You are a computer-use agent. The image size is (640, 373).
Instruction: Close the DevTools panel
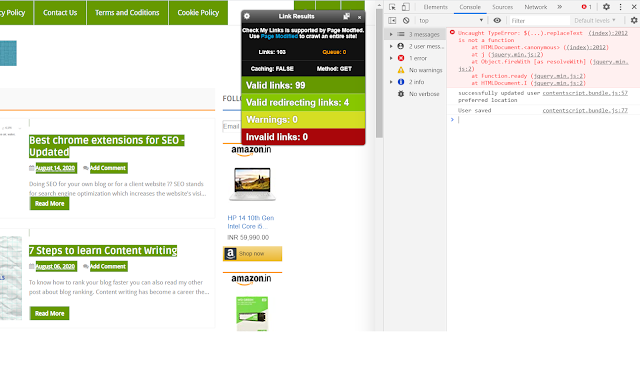634,7
